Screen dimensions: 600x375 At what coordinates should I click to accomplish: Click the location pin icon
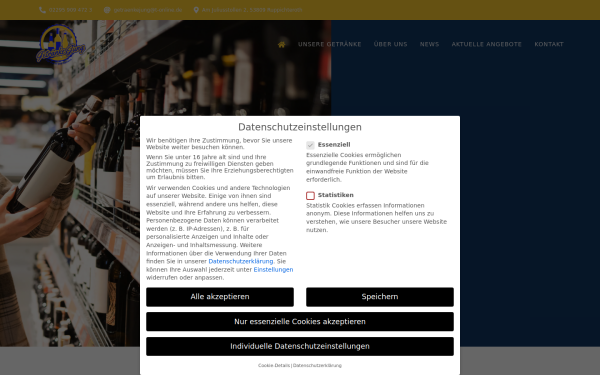tap(196, 10)
